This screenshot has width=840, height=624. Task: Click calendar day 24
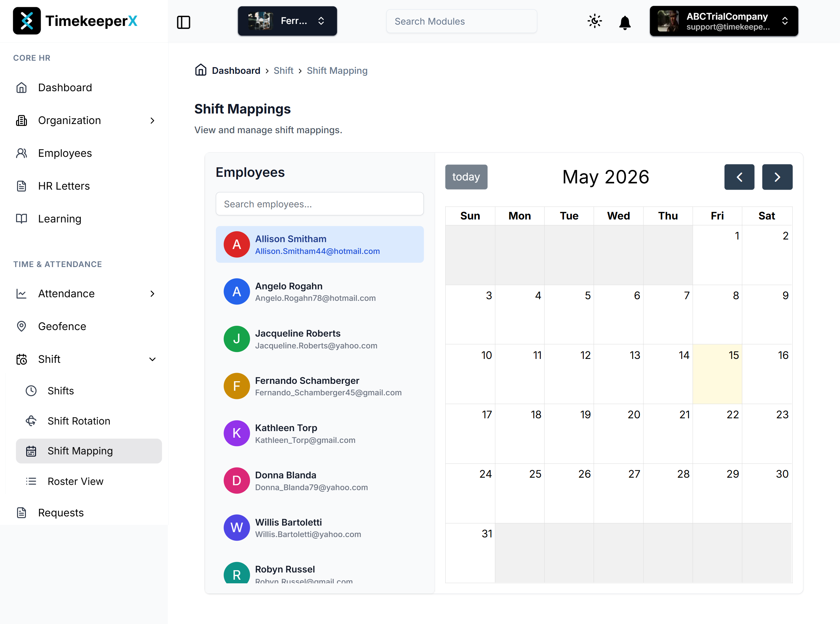point(470,493)
